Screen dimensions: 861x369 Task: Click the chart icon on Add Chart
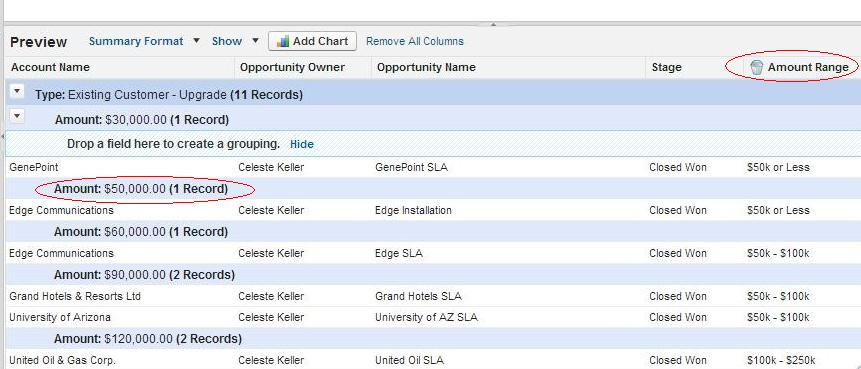pyautogui.click(x=282, y=41)
